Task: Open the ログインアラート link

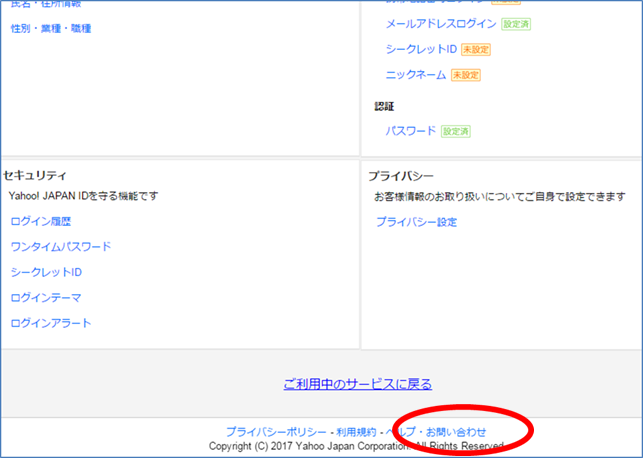Action: click(51, 323)
